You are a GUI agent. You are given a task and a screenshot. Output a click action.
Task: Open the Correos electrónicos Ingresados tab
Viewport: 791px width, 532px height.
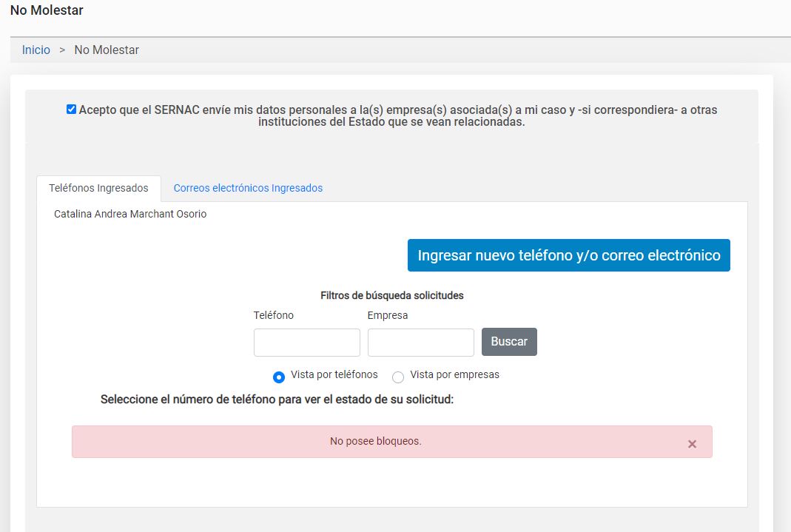pos(248,188)
